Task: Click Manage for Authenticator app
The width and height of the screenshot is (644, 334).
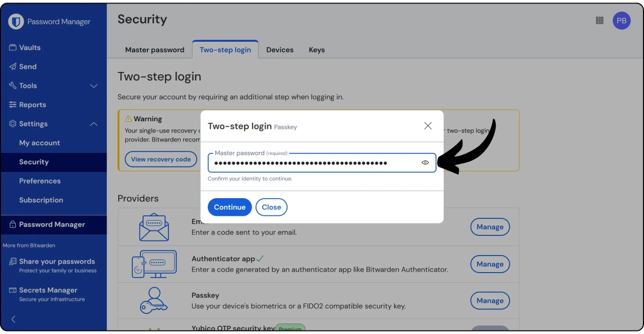Action: [490, 264]
